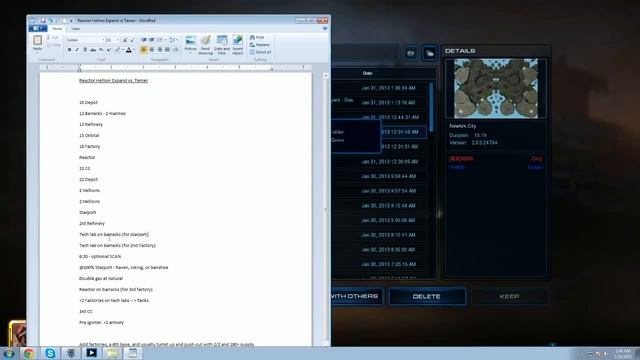Open the font family dropdown
640x360 pixels.
click(103, 40)
